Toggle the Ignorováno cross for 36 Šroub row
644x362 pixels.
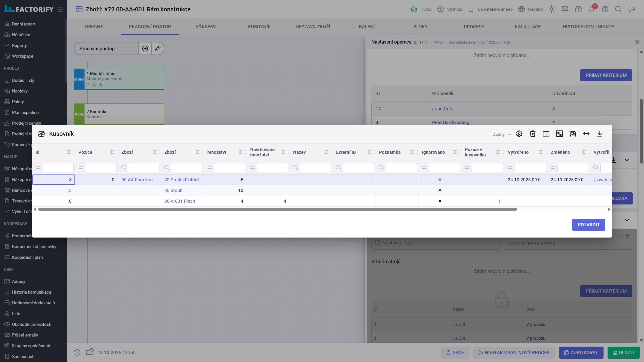coord(440,190)
